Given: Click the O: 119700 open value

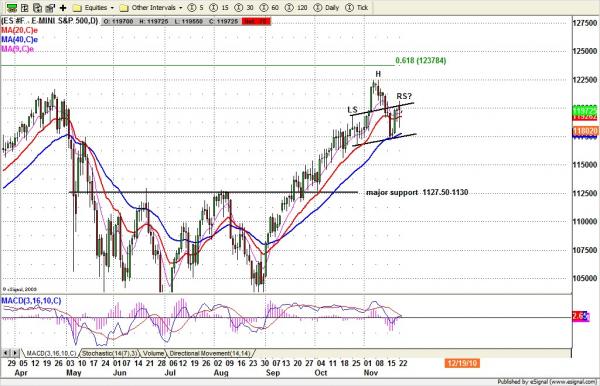Looking at the screenshot, I should (x=118, y=21).
